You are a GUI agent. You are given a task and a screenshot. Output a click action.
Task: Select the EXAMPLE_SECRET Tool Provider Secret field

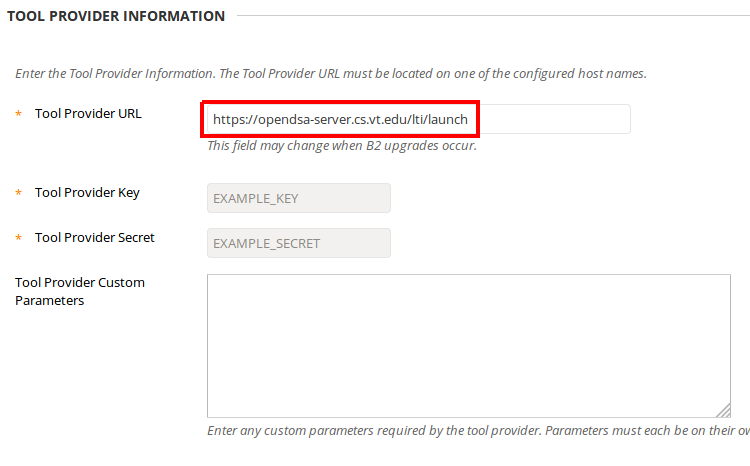click(298, 243)
